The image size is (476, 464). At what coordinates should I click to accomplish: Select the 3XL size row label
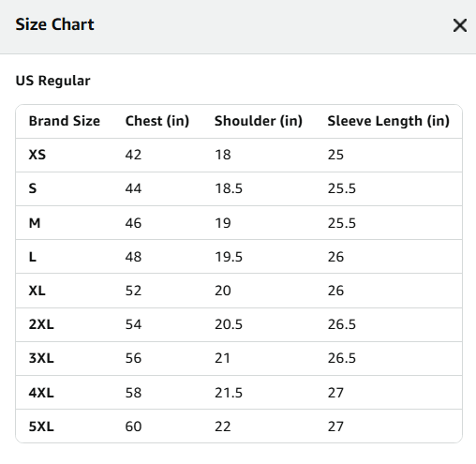[41, 358]
